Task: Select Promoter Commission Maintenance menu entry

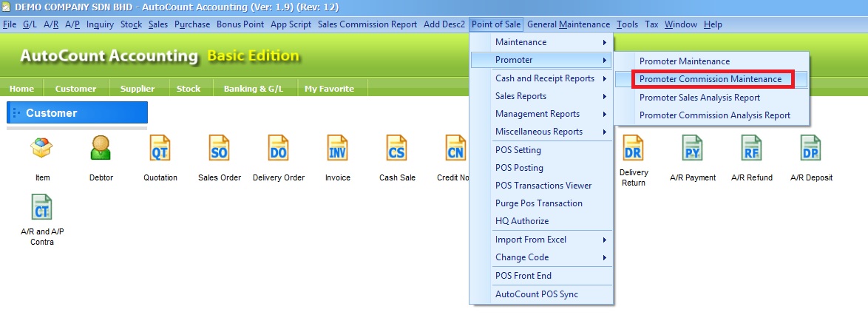Action: point(710,79)
